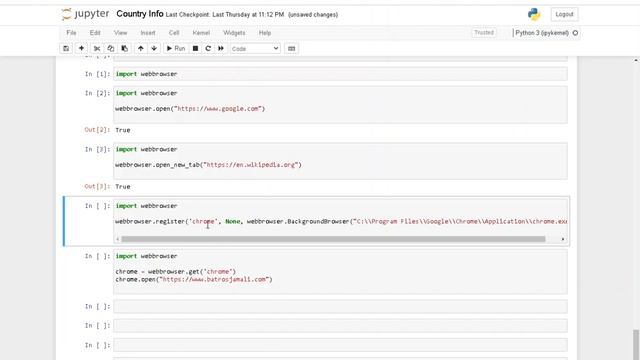The width and height of the screenshot is (640, 360).
Task: Click the third empty code cell
Action: coord(340,345)
